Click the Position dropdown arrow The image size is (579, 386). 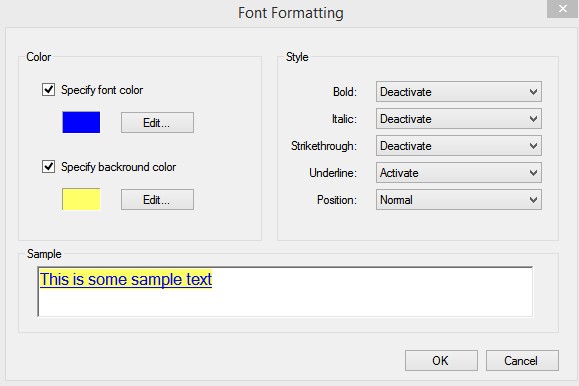click(533, 199)
